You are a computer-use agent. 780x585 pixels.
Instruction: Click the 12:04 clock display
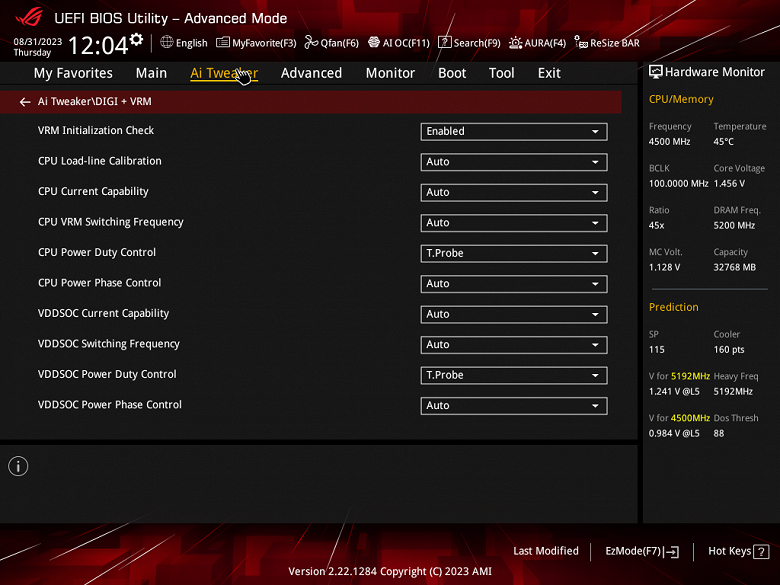[98, 45]
